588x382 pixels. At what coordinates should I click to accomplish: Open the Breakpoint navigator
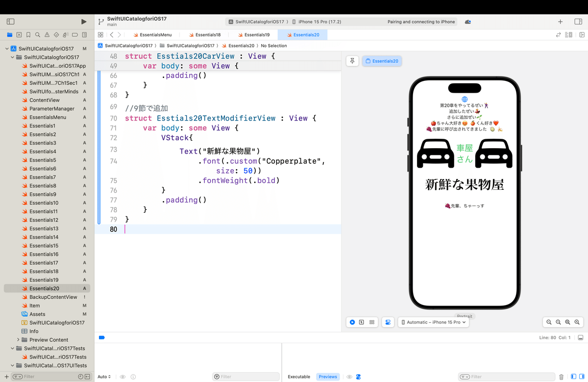click(x=75, y=35)
